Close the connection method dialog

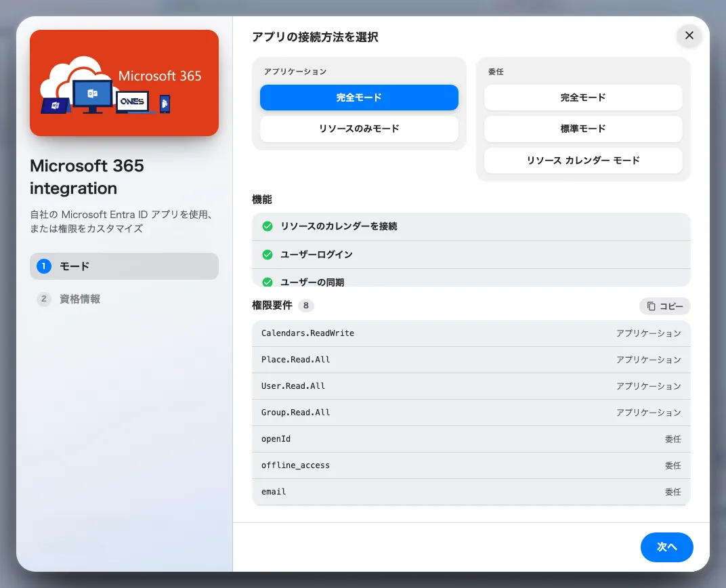[689, 36]
